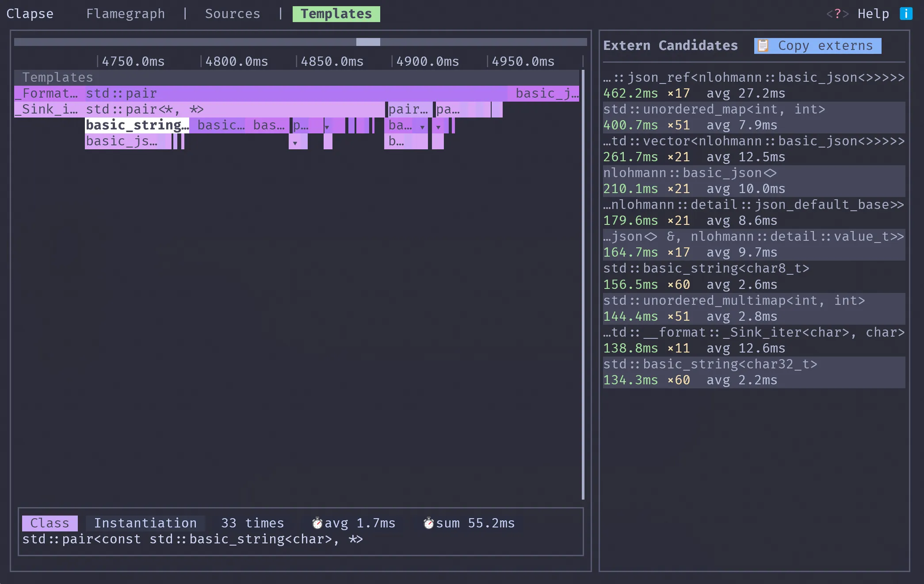924x584 pixels.
Task: Select std::basic_string<char8_t> candidate entry
Action: [754, 277]
